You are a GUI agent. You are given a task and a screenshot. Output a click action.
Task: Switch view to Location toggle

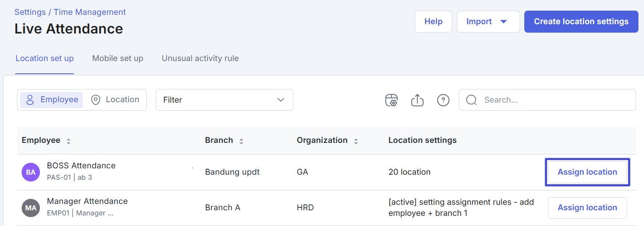(x=115, y=100)
